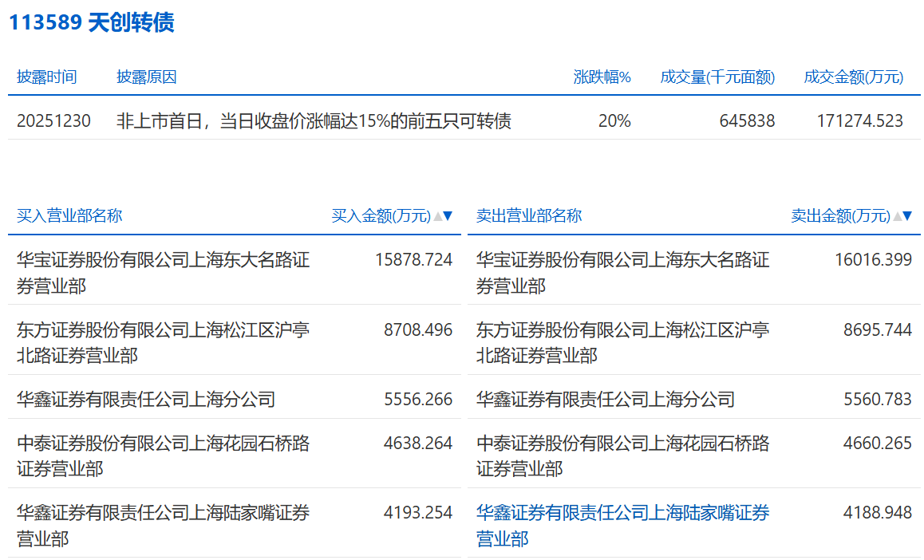924x560 pixels.
Task: Sort descending by 买入金额 blue down arrow
Action: 448,216
